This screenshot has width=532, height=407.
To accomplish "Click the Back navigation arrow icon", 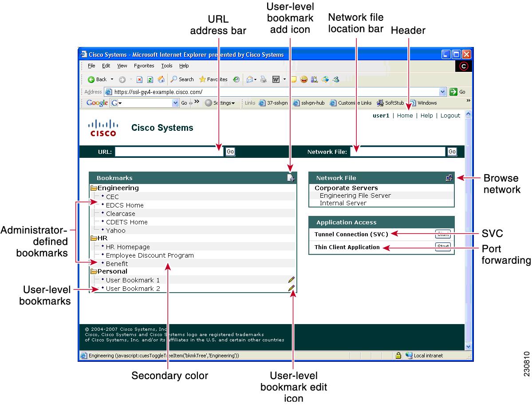I will tap(91, 80).
